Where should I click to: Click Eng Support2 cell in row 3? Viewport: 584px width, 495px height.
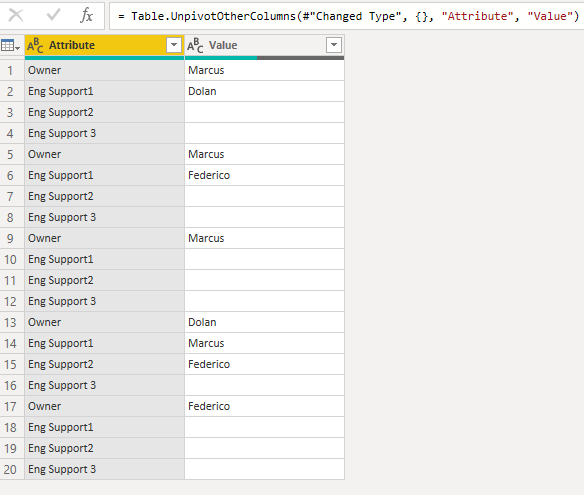click(104, 112)
